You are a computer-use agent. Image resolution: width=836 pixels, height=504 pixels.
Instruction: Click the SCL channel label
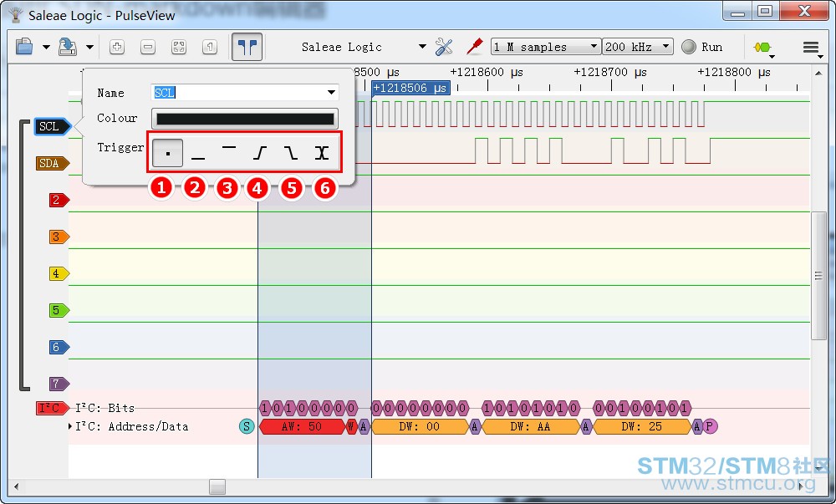pyautogui.click(x=52, y=126)
